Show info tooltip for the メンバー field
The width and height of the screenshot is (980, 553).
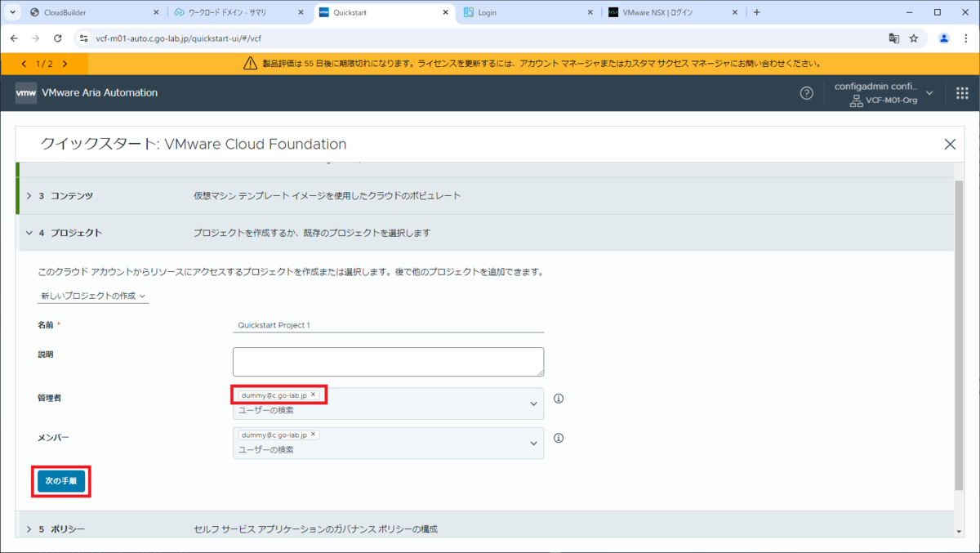click(559, 438)
